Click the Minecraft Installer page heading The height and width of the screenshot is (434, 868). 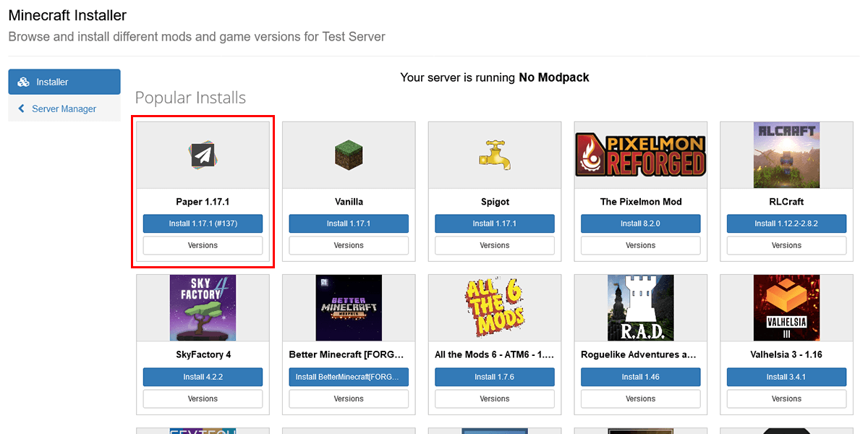pyautogui.click(x=67, y=14)
